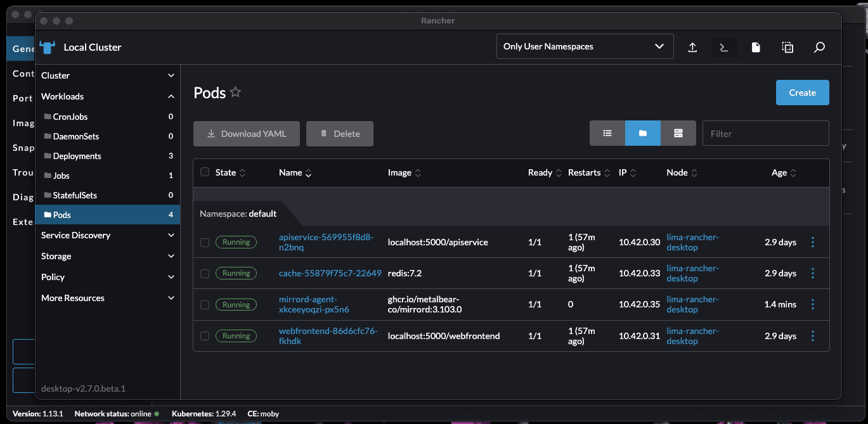Select group by node view icon
868x424 pixels.
coord(678,133)
